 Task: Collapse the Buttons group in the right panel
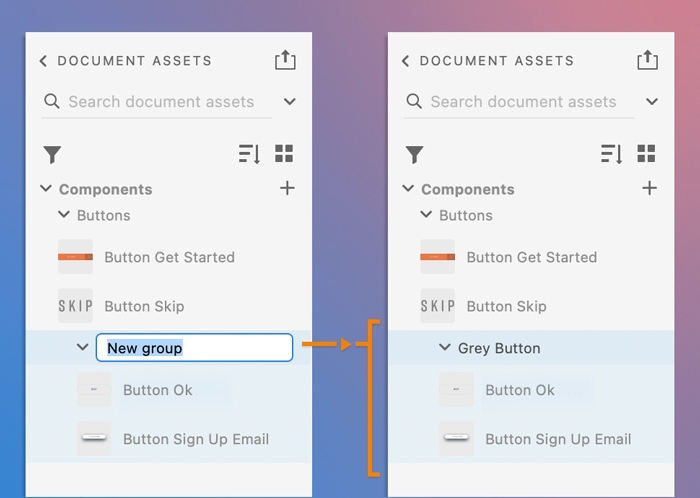click(426, 215)
